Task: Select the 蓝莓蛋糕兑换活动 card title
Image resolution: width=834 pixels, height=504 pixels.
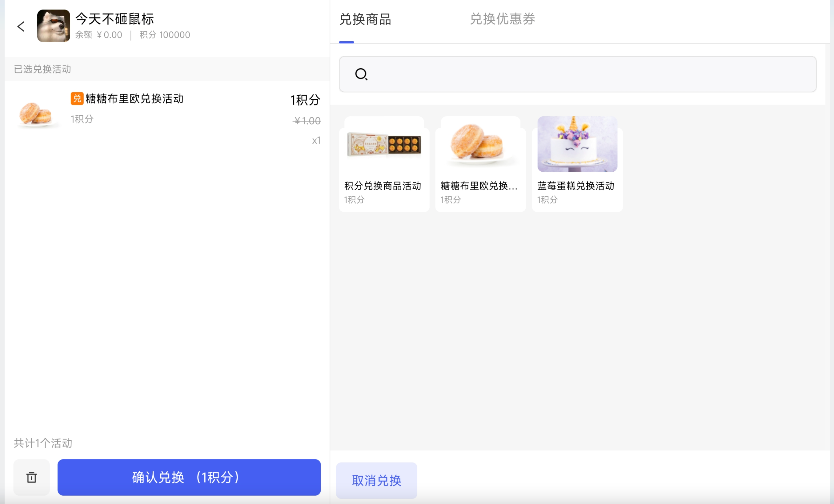Action: (x=576, y=186)
